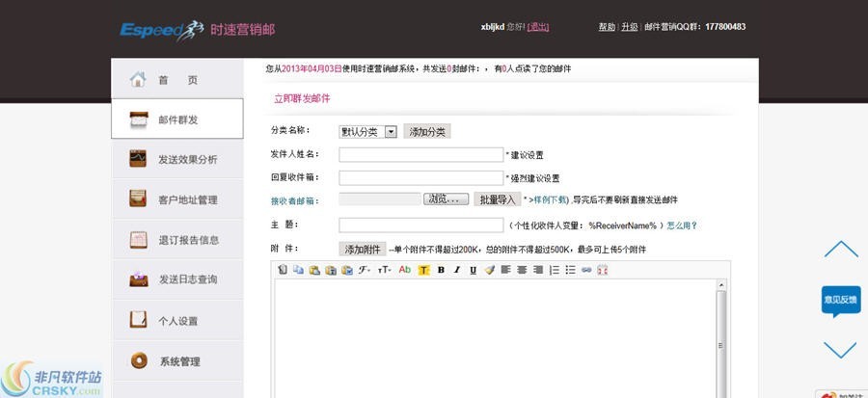This screenshot has height=398, width=868.
Task: Click the 客户地址管理 sidebar icon
Action: click(138, 199)
